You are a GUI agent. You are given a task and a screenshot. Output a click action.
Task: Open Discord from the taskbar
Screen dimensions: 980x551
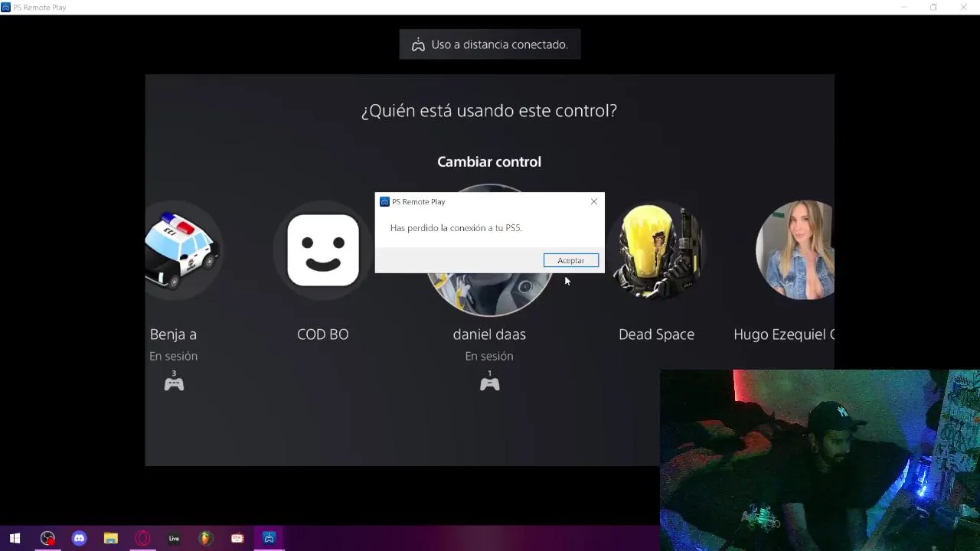(x=79, y=538)
